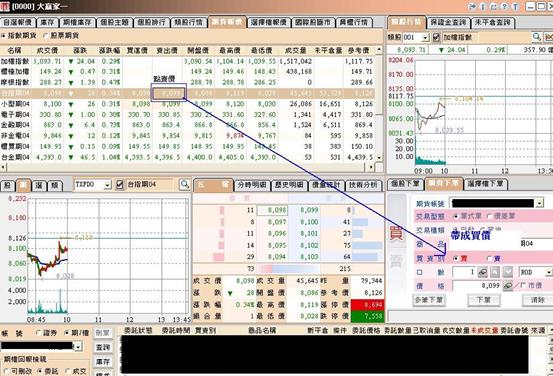Click the link icon beside the price 8,099 field
This screenshot has width=553, height=376.
tap(508, 286)
